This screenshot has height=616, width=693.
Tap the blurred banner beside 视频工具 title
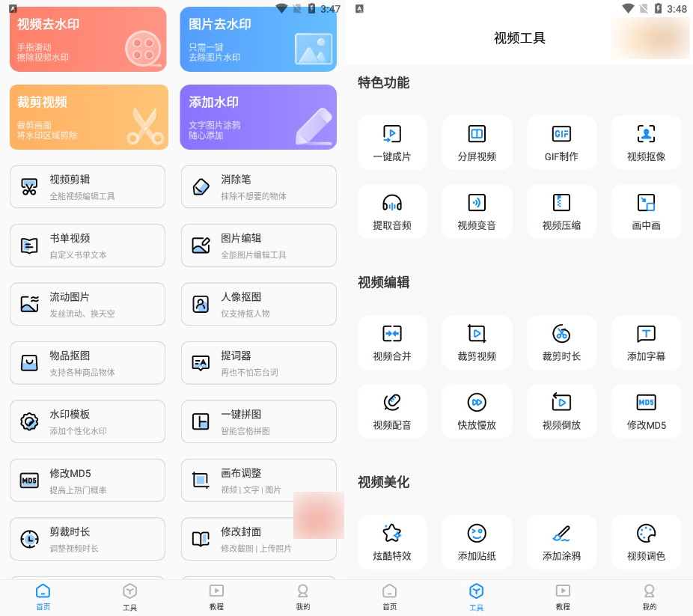coord(650,38)
